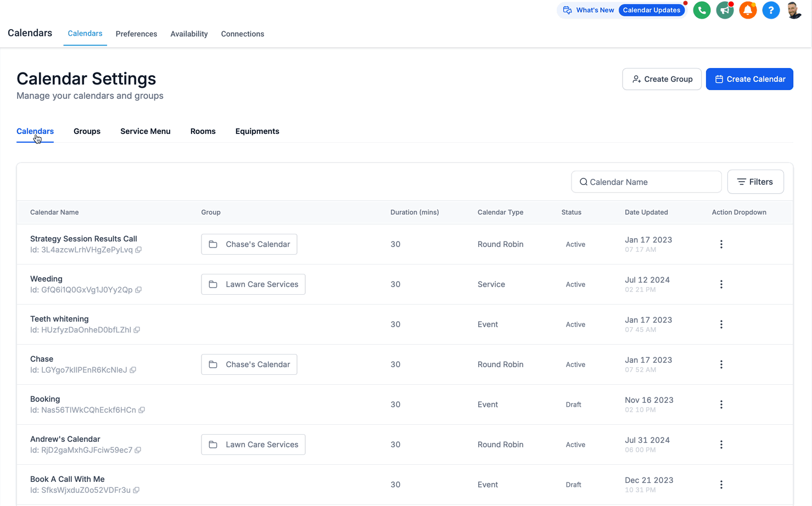Open the Service Menu tab
Viewport: 812px width, 506px height.
145,131
